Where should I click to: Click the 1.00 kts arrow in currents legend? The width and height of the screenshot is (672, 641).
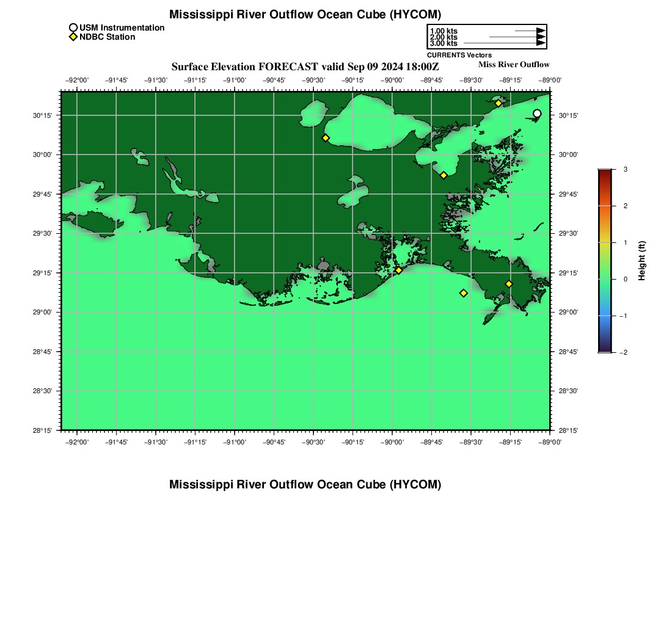[530, 31]
